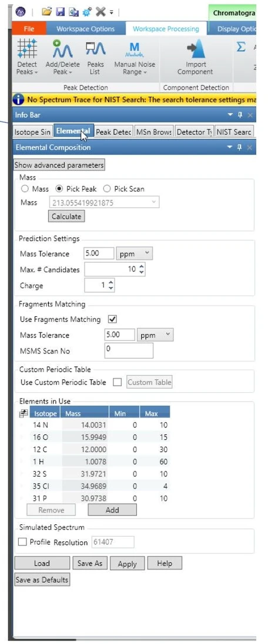Open the Prediction Settings ppm unit dropdown

click(135, 254)
